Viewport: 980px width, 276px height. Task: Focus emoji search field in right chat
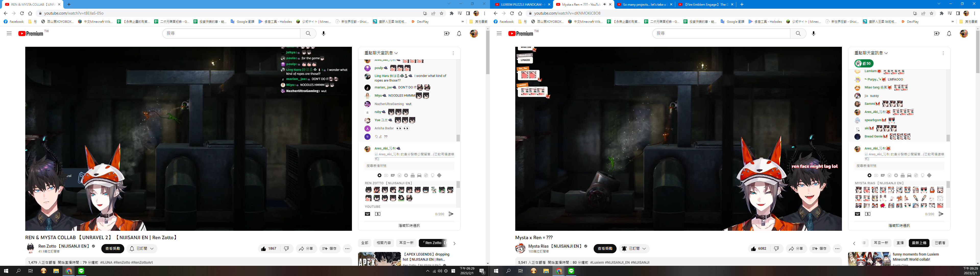click(899, 166)
